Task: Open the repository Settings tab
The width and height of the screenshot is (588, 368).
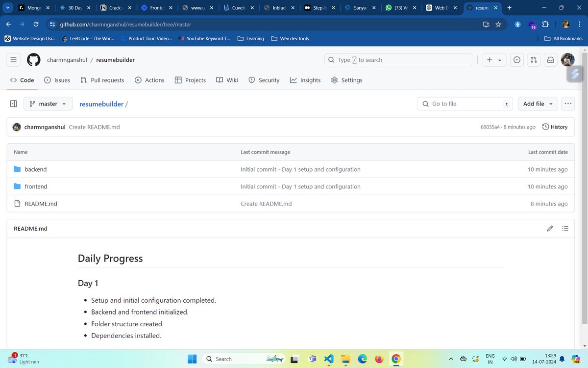Action: (x=346, y=80)
